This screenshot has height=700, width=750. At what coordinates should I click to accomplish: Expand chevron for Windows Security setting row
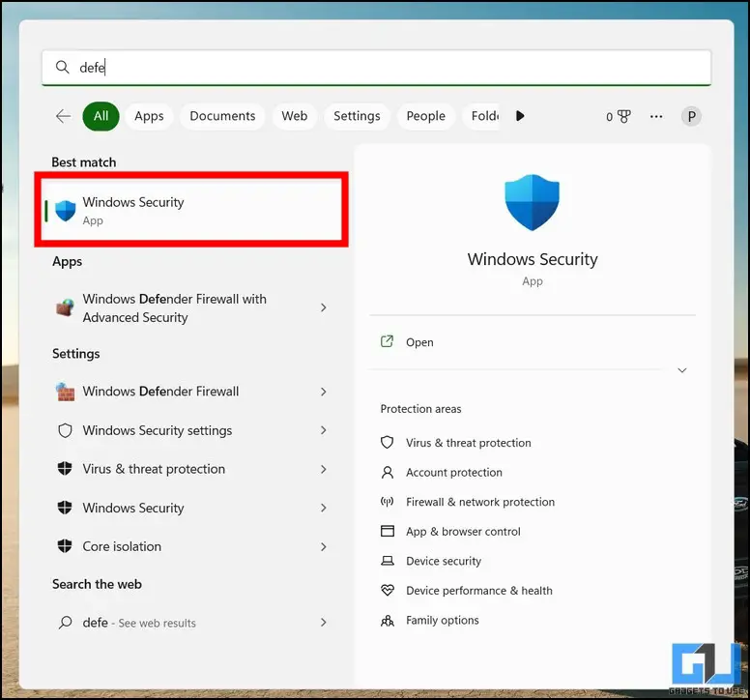324,509
